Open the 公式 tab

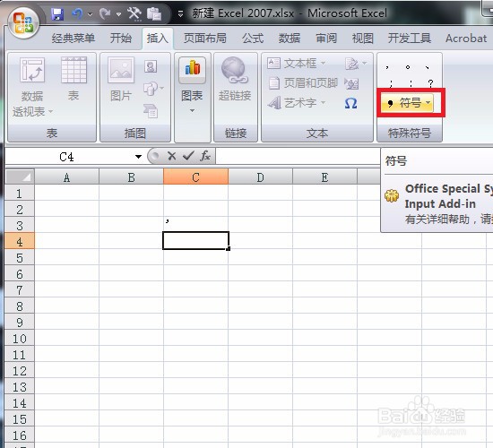[253, 39]
